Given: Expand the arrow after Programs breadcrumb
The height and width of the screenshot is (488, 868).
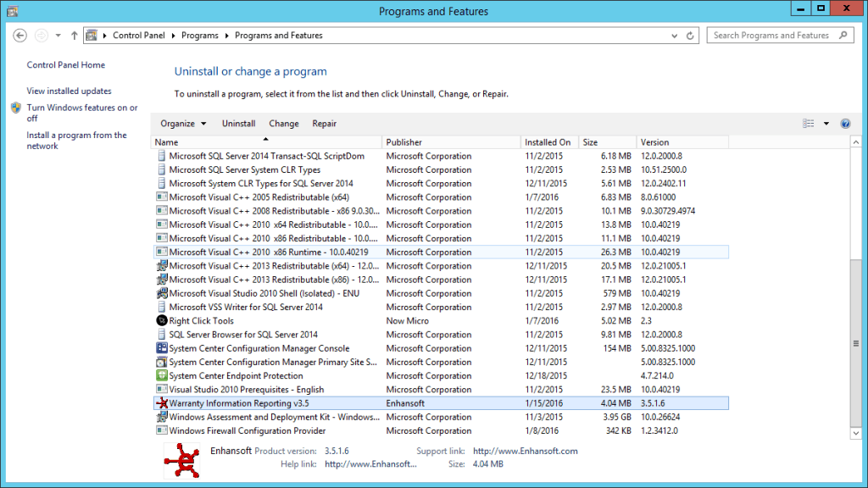Looking at the screenshot, I should (x=226, y=36).
